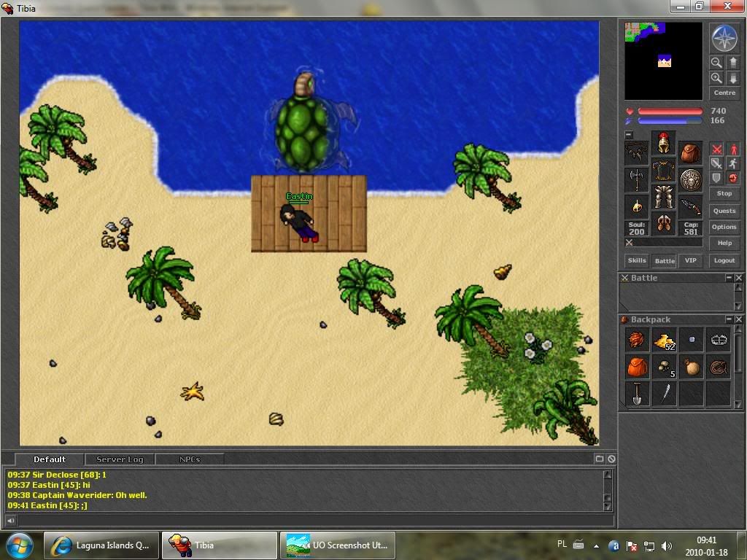Centre the minimap
The height and width of the screenshot is (560, 747).
click(x=724, y=93)
